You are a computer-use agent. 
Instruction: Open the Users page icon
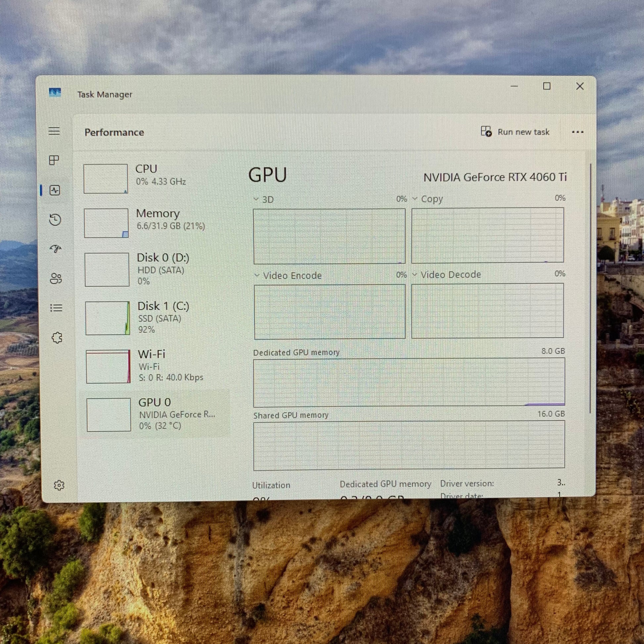(56, 278)
